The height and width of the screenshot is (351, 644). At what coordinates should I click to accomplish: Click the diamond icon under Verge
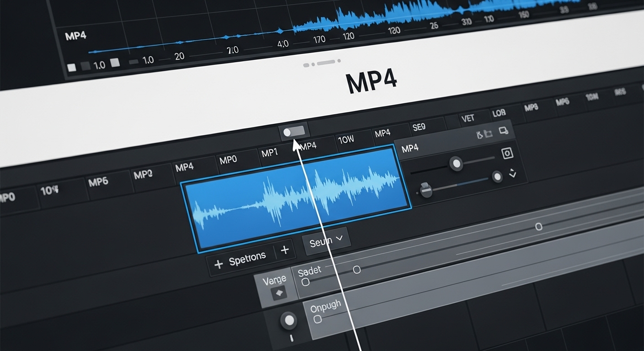click(x=278, y=292)
